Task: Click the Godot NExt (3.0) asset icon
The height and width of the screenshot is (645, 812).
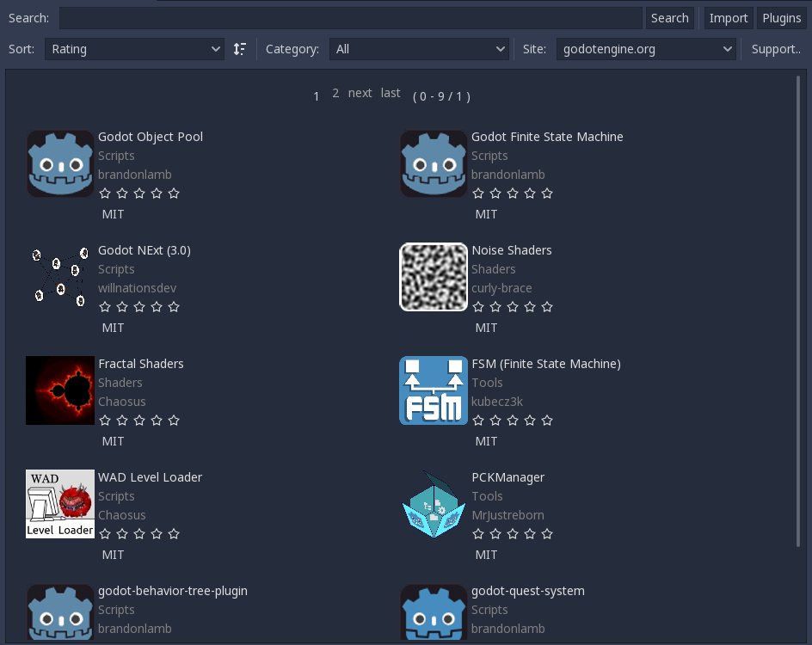Action: click(x=60, y=277)
